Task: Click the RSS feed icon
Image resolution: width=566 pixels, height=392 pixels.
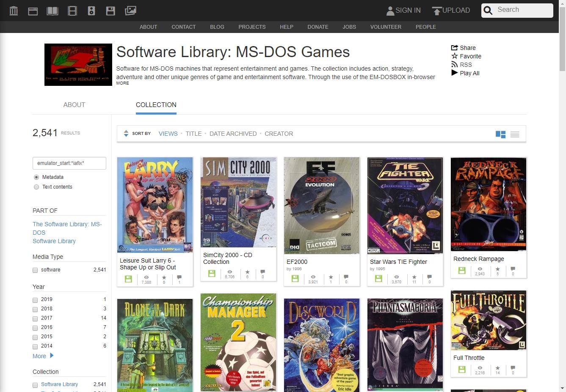Action: tap(455, 64)
